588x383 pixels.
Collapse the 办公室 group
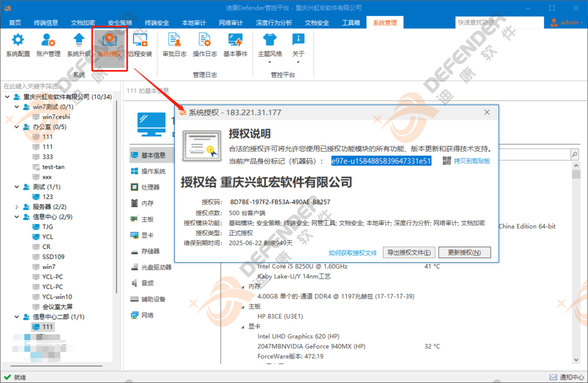coord(17,127)
